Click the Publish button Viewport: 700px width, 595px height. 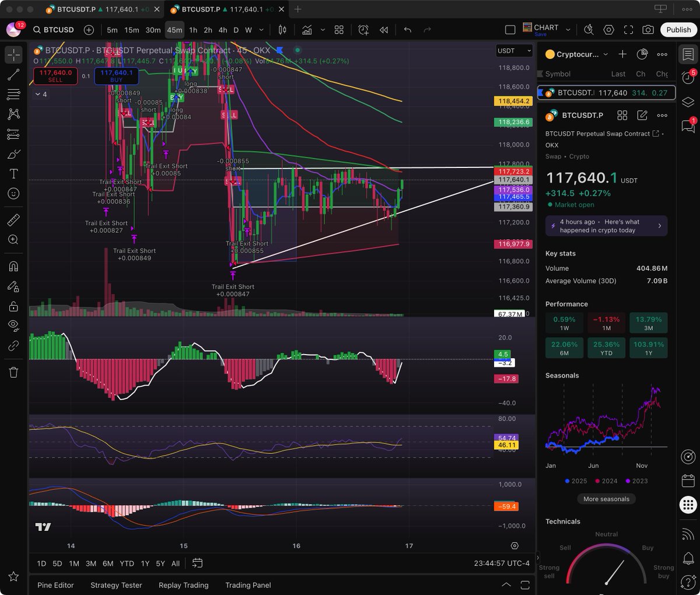[x=678, y=30]
